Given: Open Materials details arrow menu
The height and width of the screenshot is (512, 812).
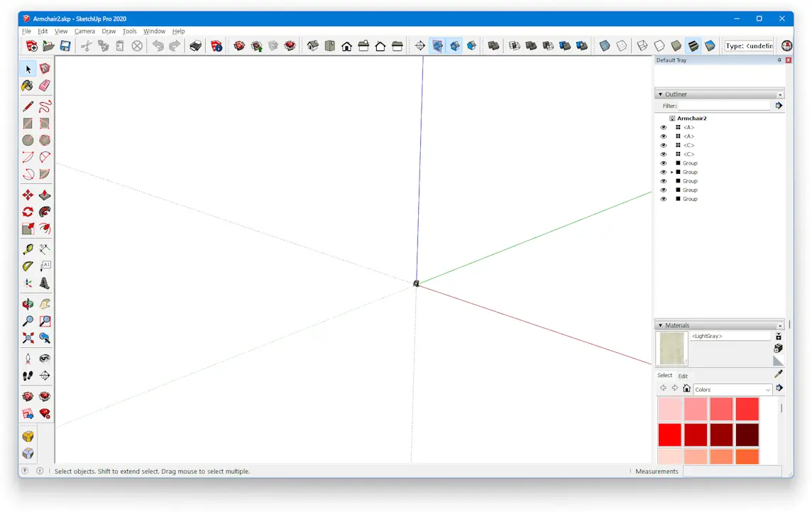Looking at the screenshot, I should (779, 388).
